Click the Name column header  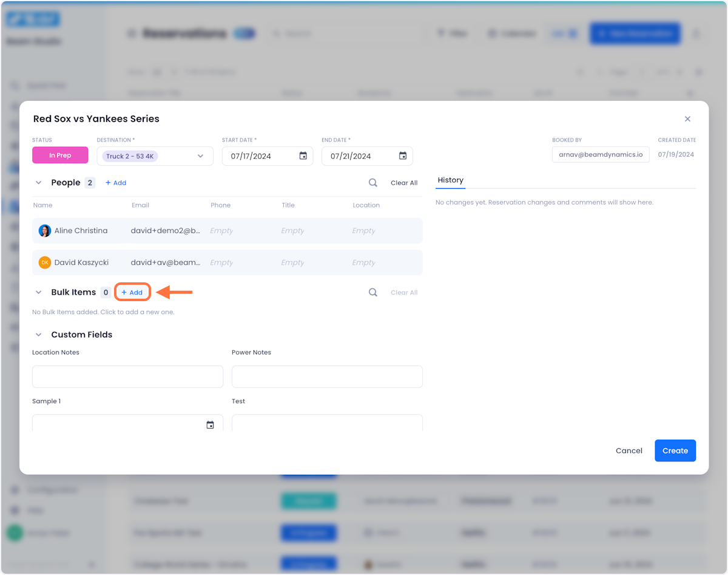(x=42, y=205)
